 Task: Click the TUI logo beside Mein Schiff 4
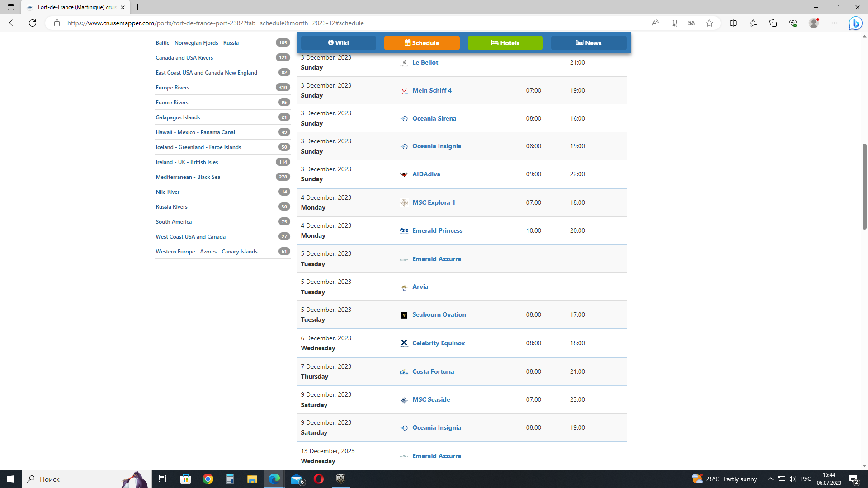(404, 91)
